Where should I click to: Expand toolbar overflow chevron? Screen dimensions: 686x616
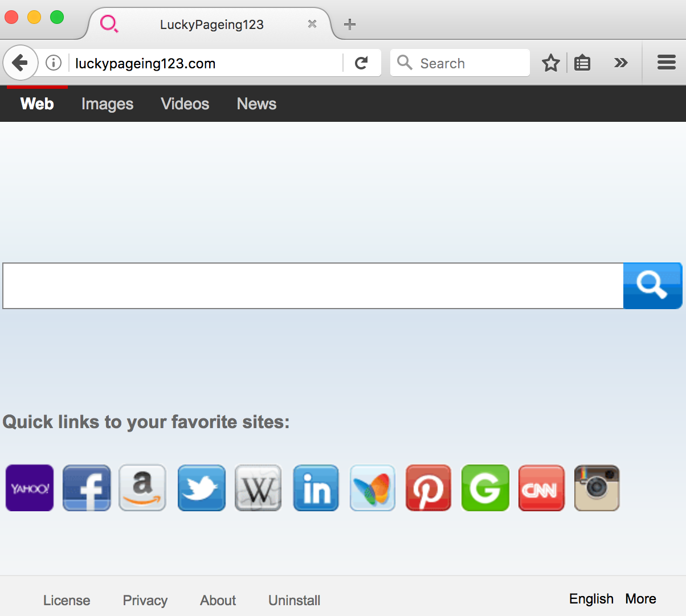coord(620,63)
